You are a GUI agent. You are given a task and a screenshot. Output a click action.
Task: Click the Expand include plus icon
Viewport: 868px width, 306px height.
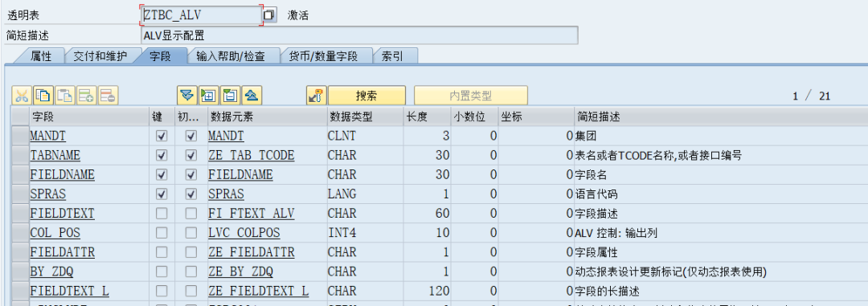[209, 96]
